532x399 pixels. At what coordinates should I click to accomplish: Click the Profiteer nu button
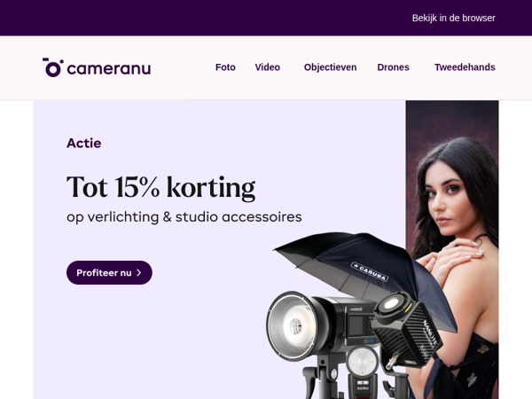pyautogui.click(x=109, y=273)
